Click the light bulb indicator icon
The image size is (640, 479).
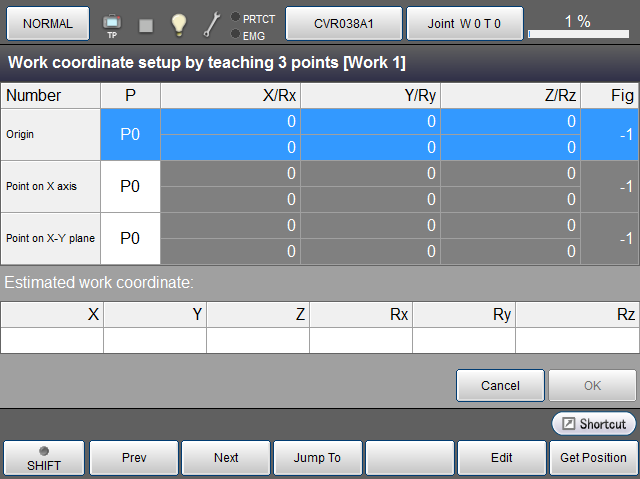tap(178, 24)
